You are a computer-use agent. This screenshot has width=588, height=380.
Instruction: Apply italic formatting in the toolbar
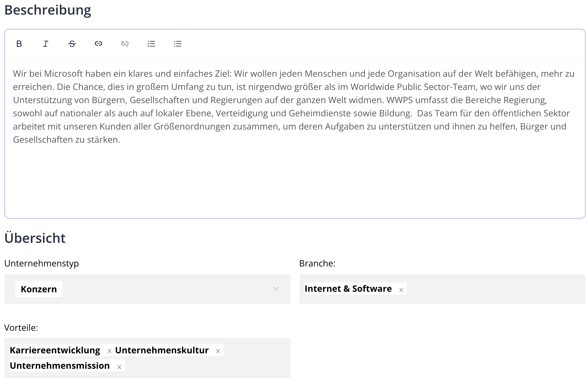[45, 44]
